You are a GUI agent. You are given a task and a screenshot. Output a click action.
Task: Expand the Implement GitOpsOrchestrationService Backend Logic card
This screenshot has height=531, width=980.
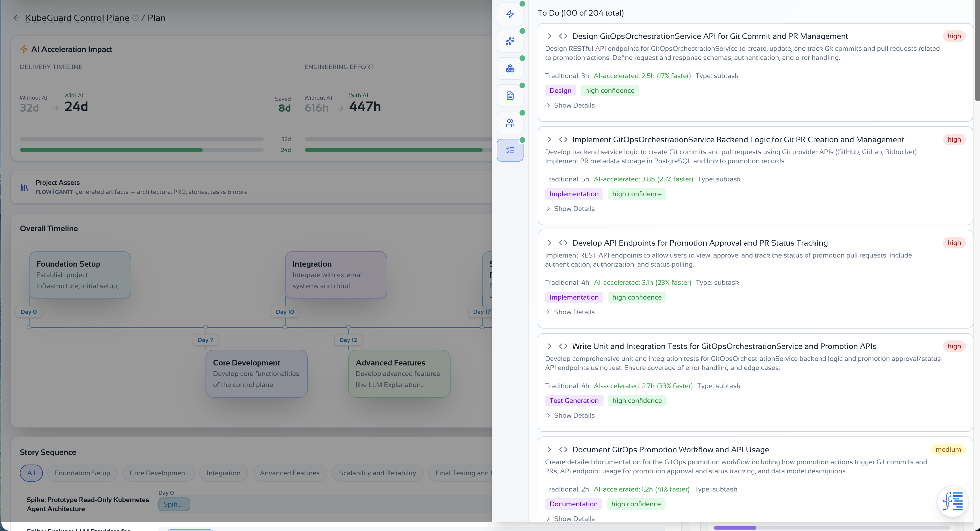549,139
